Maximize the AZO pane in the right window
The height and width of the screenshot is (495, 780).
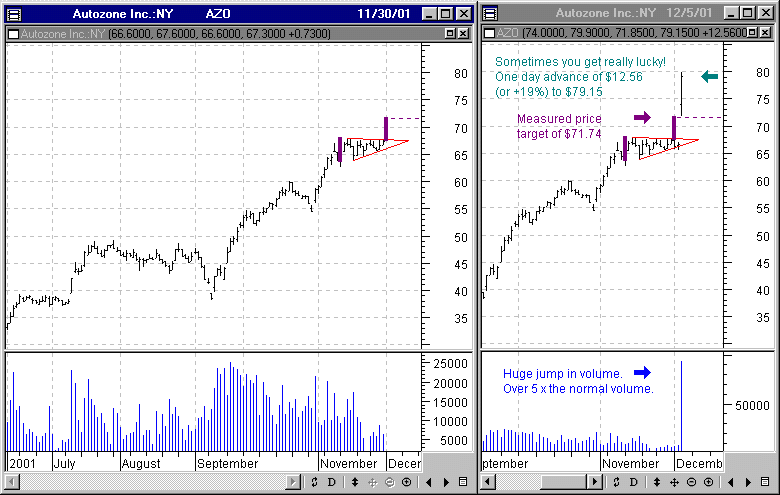point(753,33)
